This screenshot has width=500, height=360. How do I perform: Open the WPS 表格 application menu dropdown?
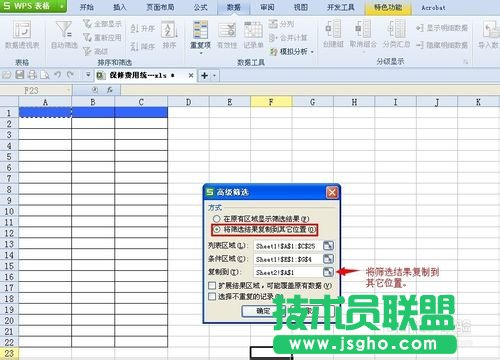pyautogui.click(x=62, y=6)
